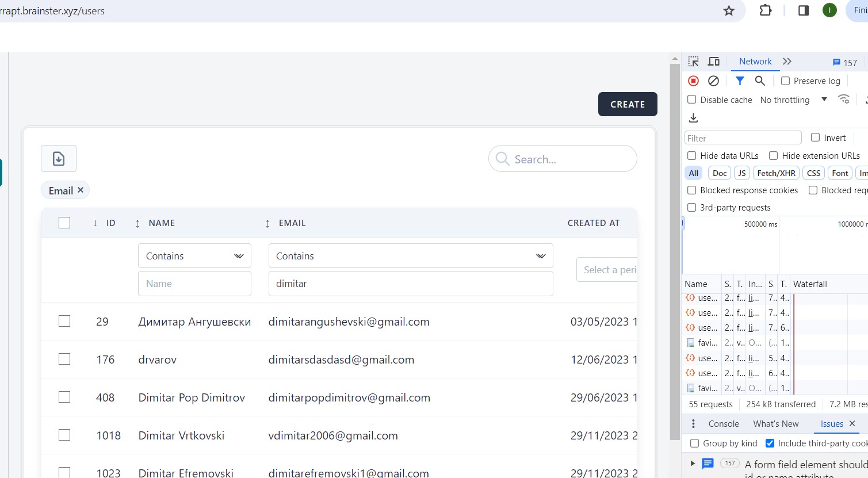Check the Disable cache option
The height and width of the screenshot is (478, 868).
click(x=692, y=100)
